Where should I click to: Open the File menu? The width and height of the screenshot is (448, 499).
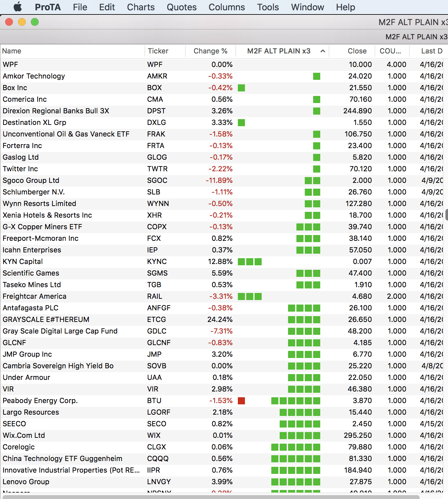(80, 7)
